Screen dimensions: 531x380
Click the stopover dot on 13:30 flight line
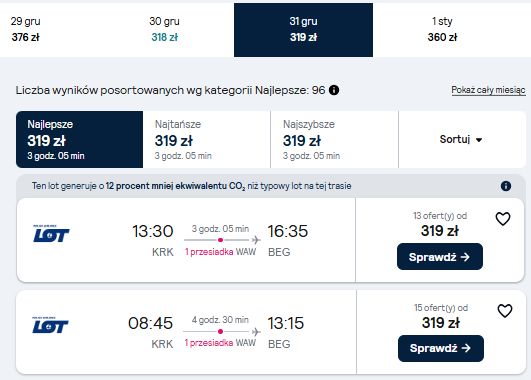click(x=220, y=240)
